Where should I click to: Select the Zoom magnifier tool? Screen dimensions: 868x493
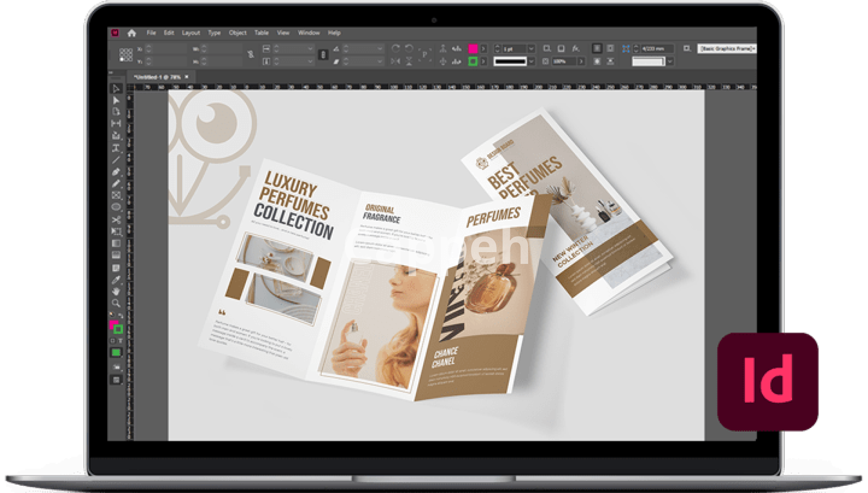tap(116, 303)
